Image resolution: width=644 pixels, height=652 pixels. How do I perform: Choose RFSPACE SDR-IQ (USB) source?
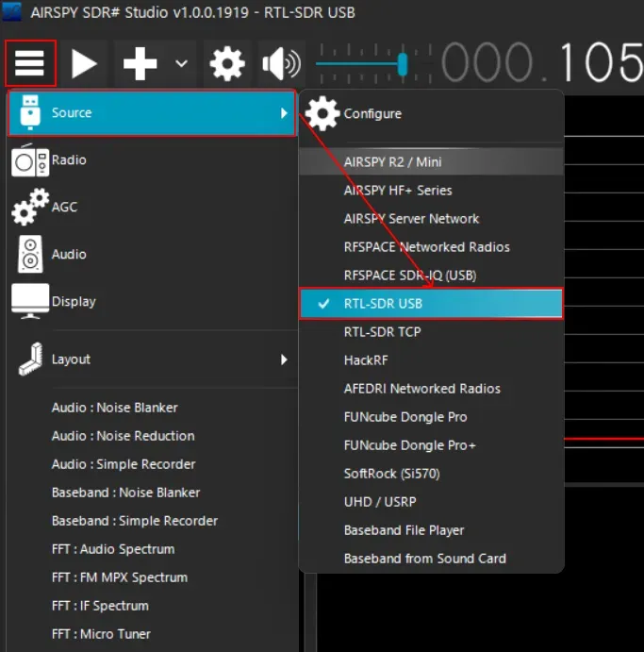pyautogui.click(x=431, y=275)
